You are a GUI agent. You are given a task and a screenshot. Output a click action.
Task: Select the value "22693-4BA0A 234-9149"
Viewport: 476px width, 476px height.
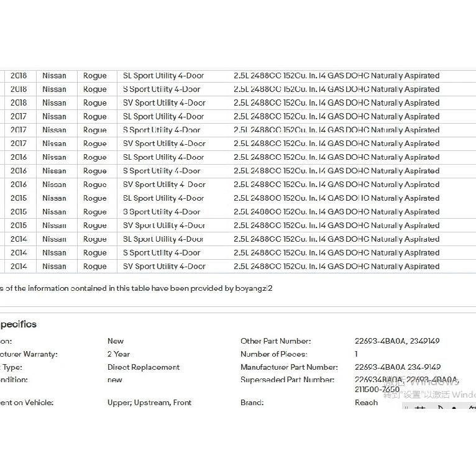[398, 367]
